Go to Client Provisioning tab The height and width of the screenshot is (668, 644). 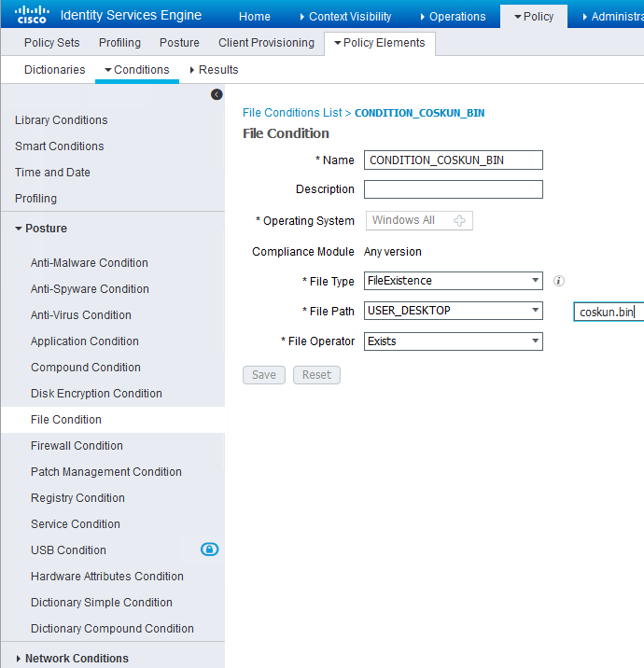tap(266, 43)
